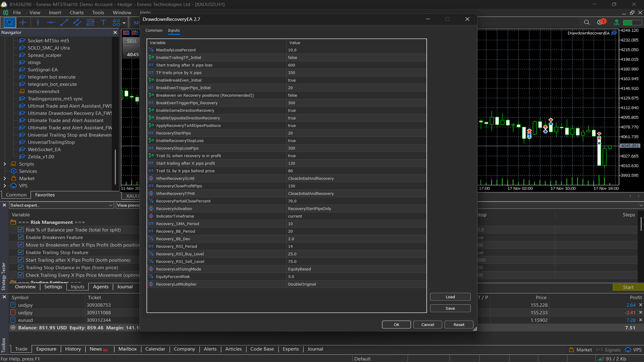Open the Select expert dropdown
Viewport: 644px width, 362px height.
click(61, 206)
